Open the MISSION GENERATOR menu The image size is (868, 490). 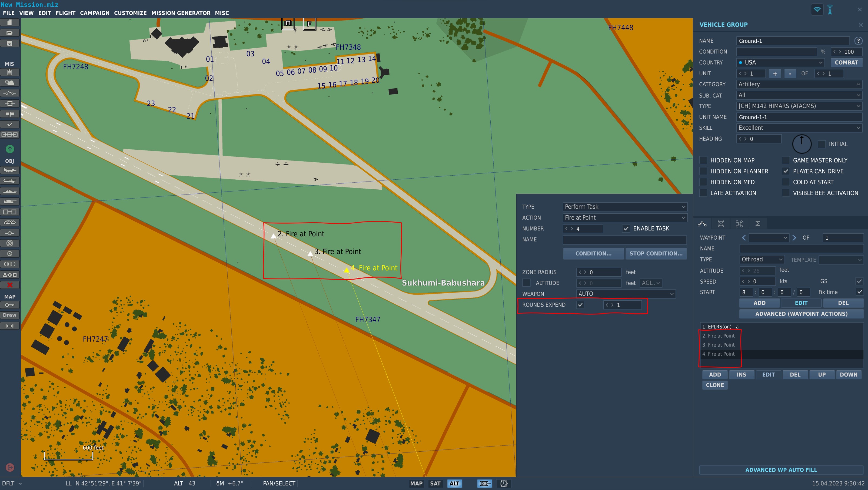click(x=181, y=13)
